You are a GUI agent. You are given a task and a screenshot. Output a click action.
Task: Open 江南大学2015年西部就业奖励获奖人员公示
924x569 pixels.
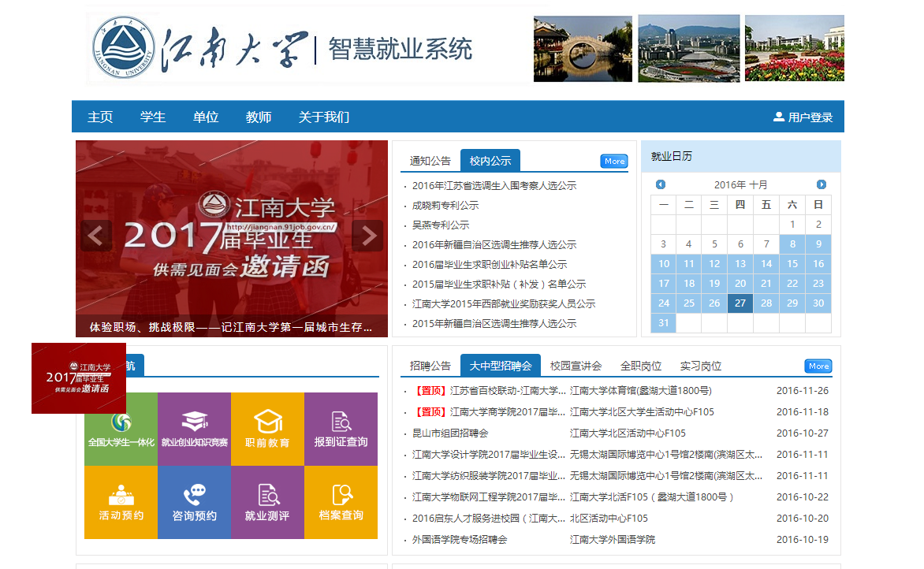tap(504, 304)
